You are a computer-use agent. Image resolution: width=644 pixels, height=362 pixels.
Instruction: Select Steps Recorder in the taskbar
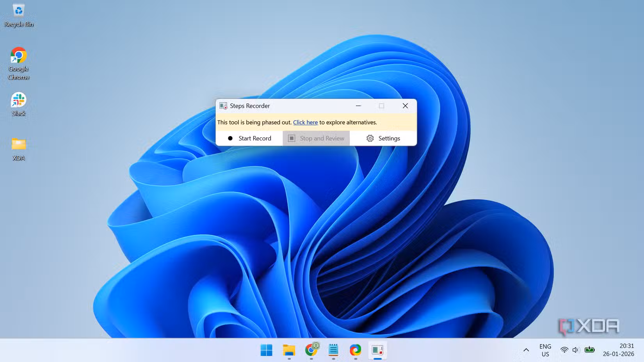coord(377,350)
